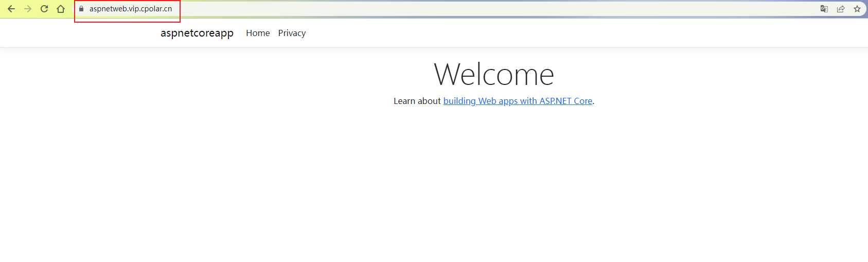View site info via the padlock icon
This screenshot has height=262, width=868.
click(x=81, y=9)
